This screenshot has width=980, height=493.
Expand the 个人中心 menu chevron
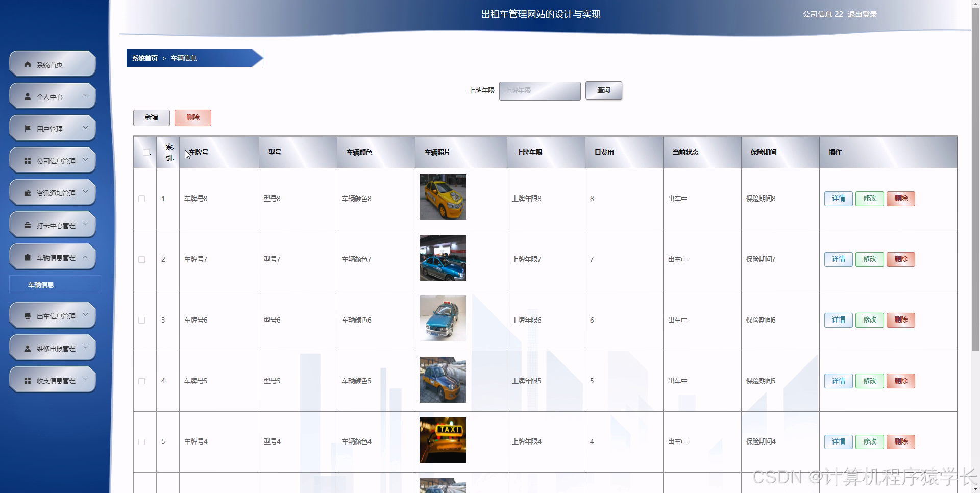85,95
